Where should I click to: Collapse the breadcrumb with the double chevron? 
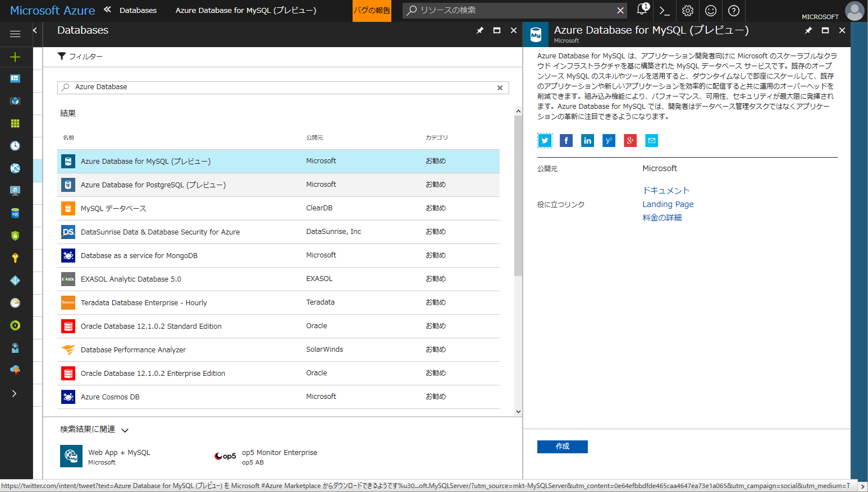click(x=107, y=10)
